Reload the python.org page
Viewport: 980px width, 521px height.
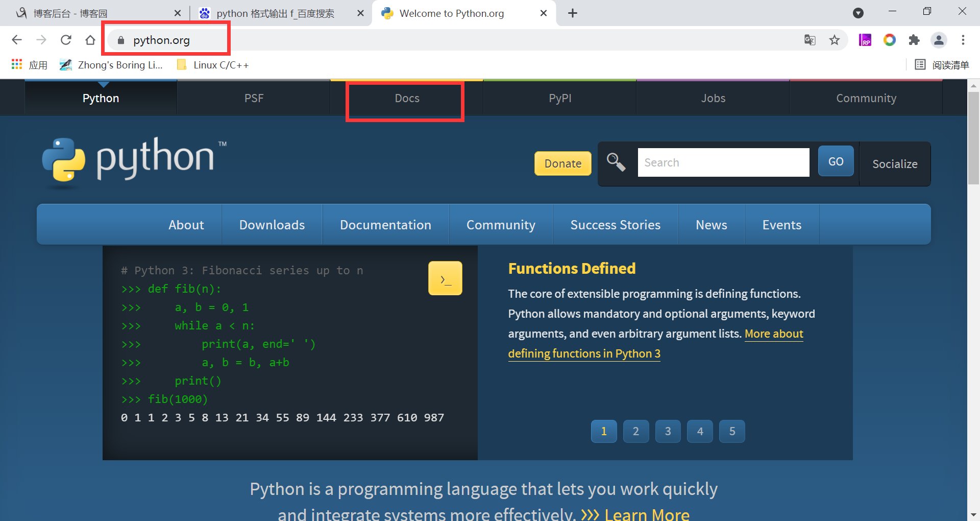[66, 40]
